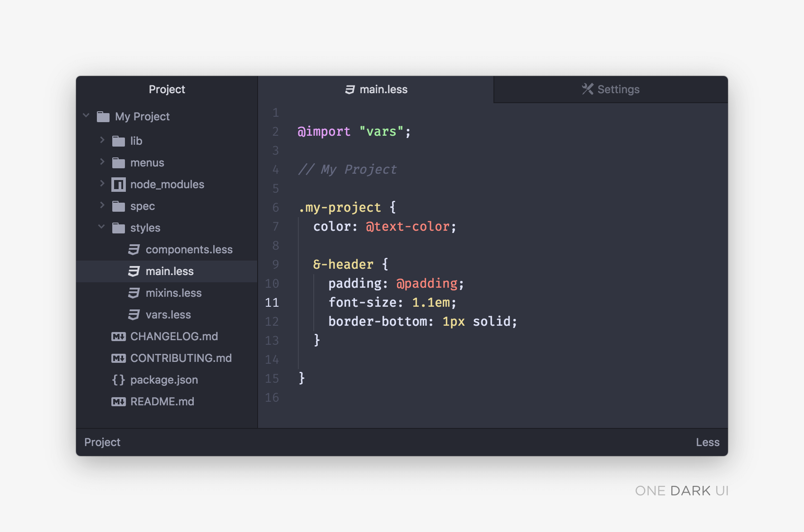Screen dimensions: 804x532
Task: Click line number 6 in the gutter
Action: coord(275,208)
